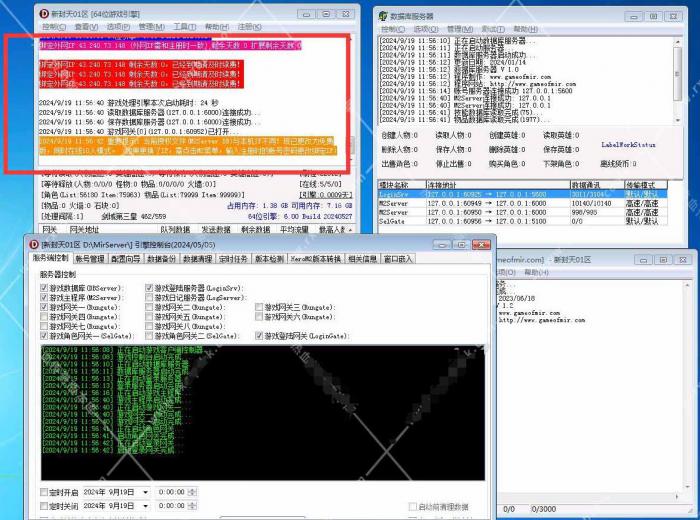Click the 连接地址 column header
Image resolution: width=700 pixels, height=520 pixels.
point(442,184)
